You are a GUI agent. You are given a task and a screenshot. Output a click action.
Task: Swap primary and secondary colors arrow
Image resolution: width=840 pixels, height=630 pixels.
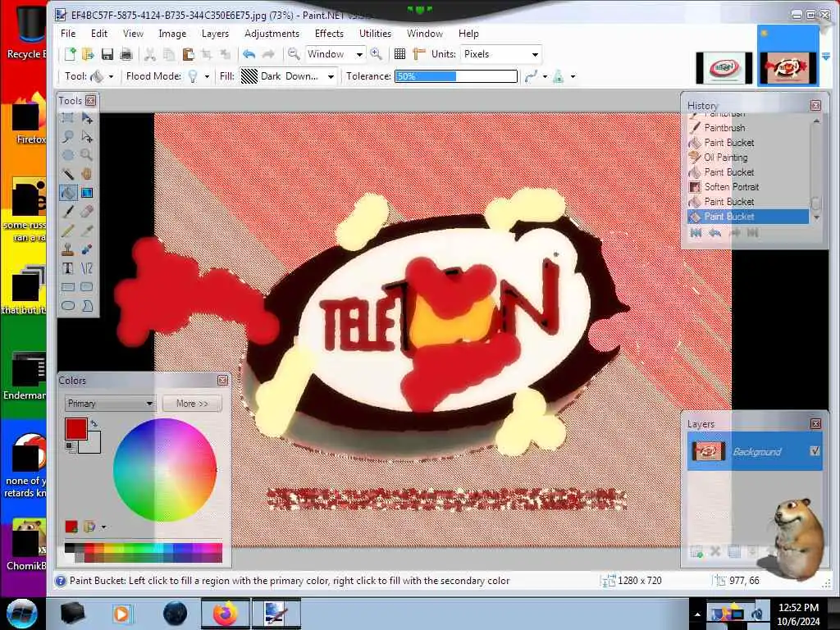(94, 424)
